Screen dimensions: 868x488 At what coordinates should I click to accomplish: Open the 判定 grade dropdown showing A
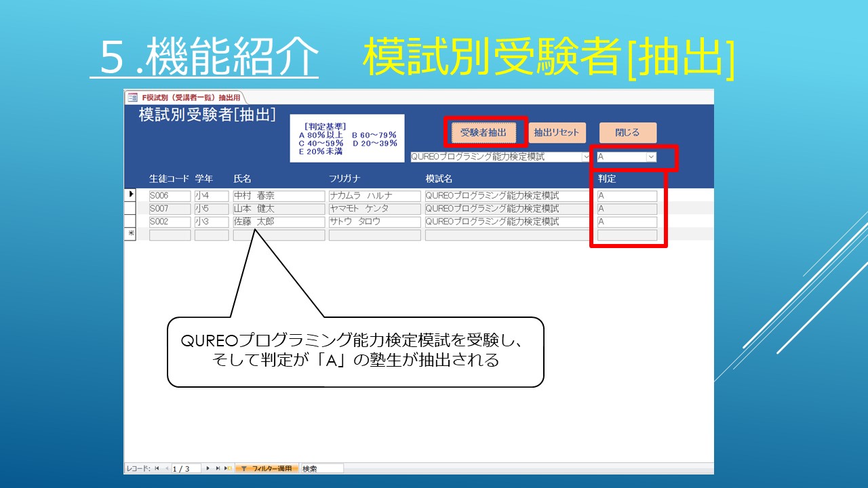[651, 157]
